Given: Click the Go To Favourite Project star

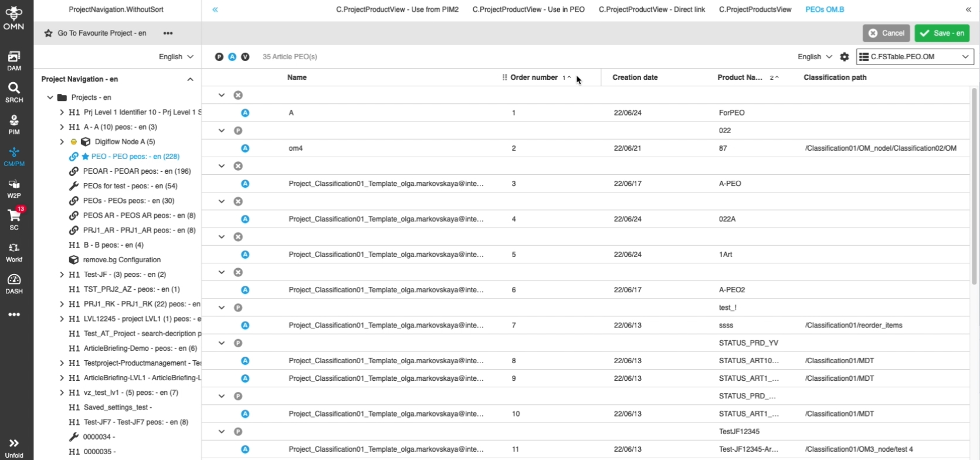Looking at the screenshot, I should tap(49, 33).
